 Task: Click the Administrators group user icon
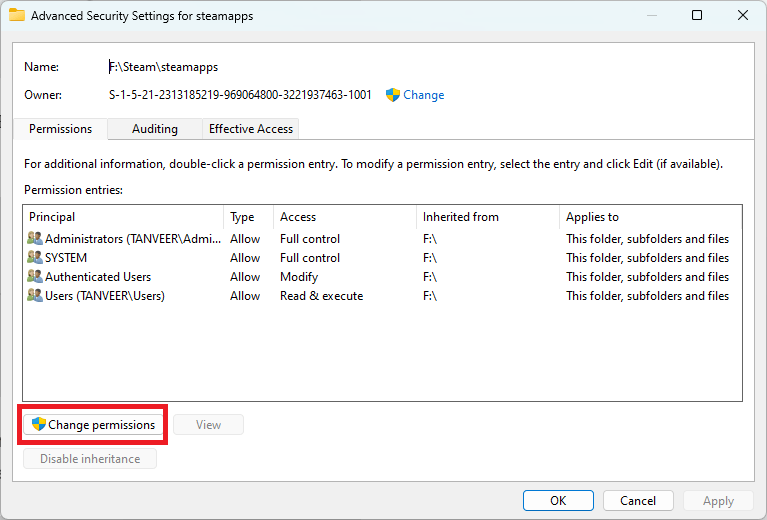pos(35,239)
